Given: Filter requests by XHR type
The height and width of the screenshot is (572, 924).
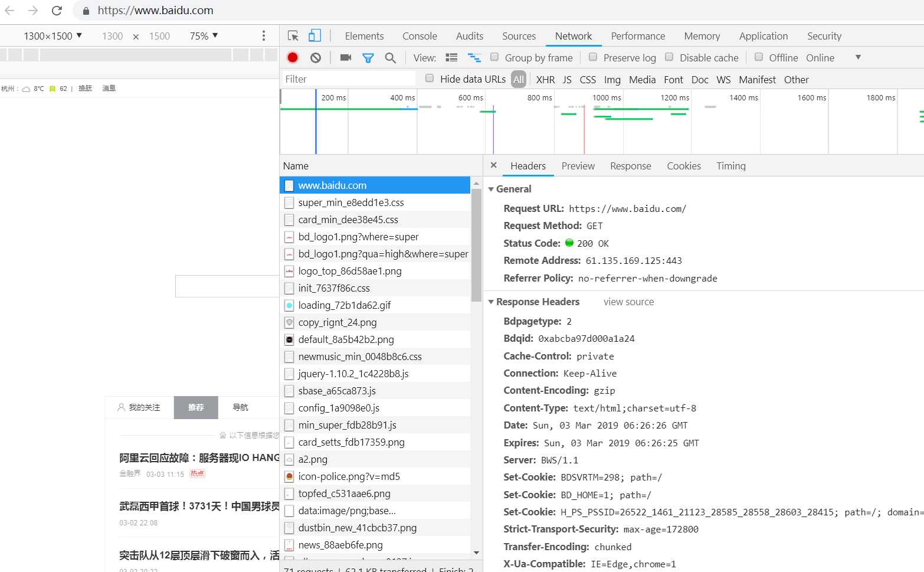Looking at the screenshot, I should point(545,80).
